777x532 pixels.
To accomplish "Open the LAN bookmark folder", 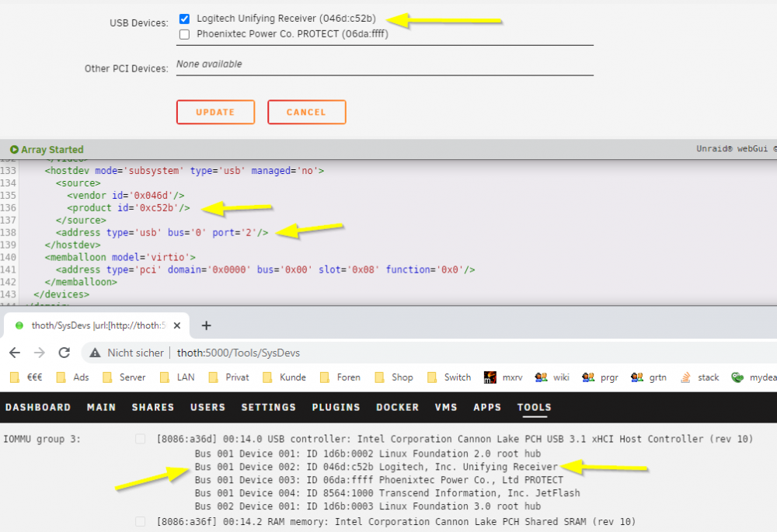I will (177, 377).
